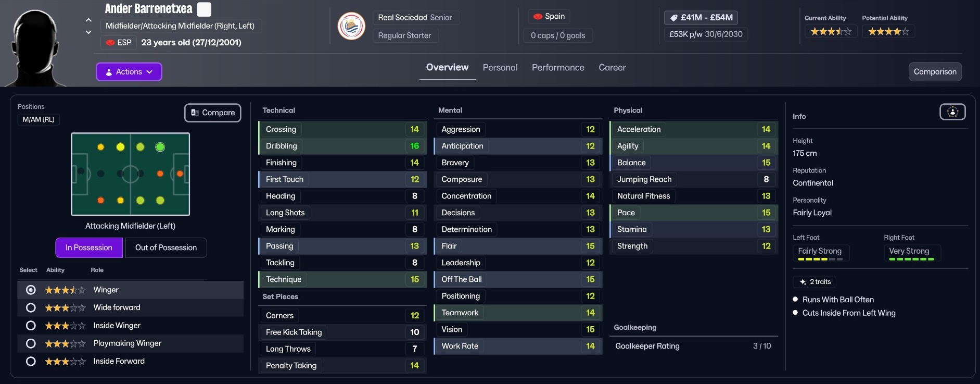Image resolution: width=980 pixels, height=384 pixels.
Task: Go to next player with down chevron
Action: pos(88,32)
